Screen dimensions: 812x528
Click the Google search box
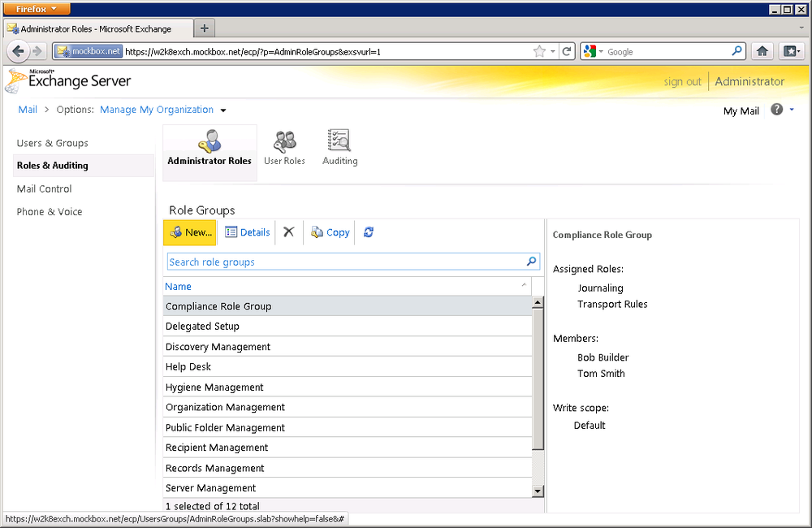pos(667,52)
